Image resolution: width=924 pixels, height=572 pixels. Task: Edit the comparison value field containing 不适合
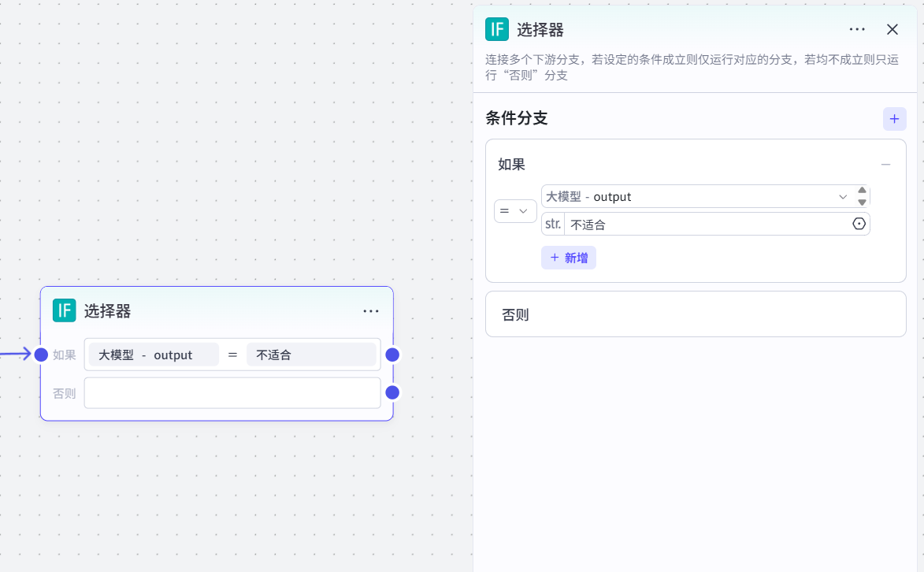coord(706,224)
